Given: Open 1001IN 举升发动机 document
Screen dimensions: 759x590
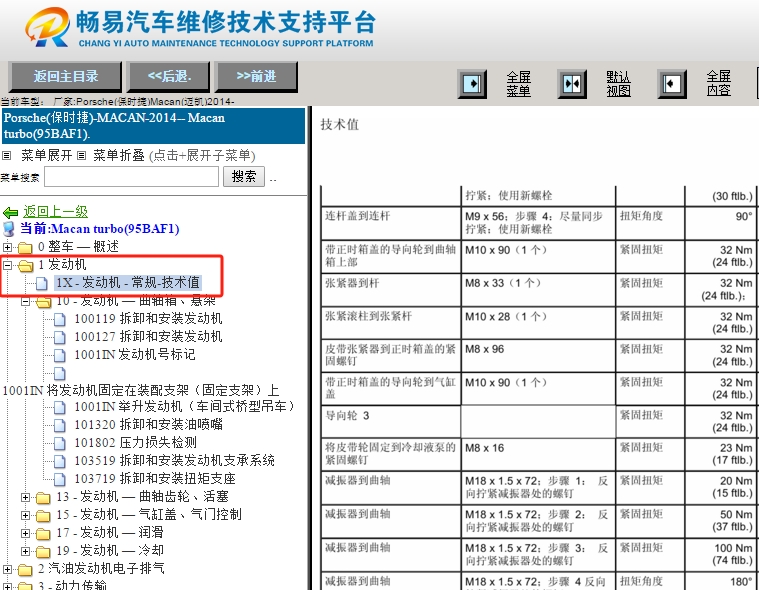Looking at the screenshot, I should 184,407.
